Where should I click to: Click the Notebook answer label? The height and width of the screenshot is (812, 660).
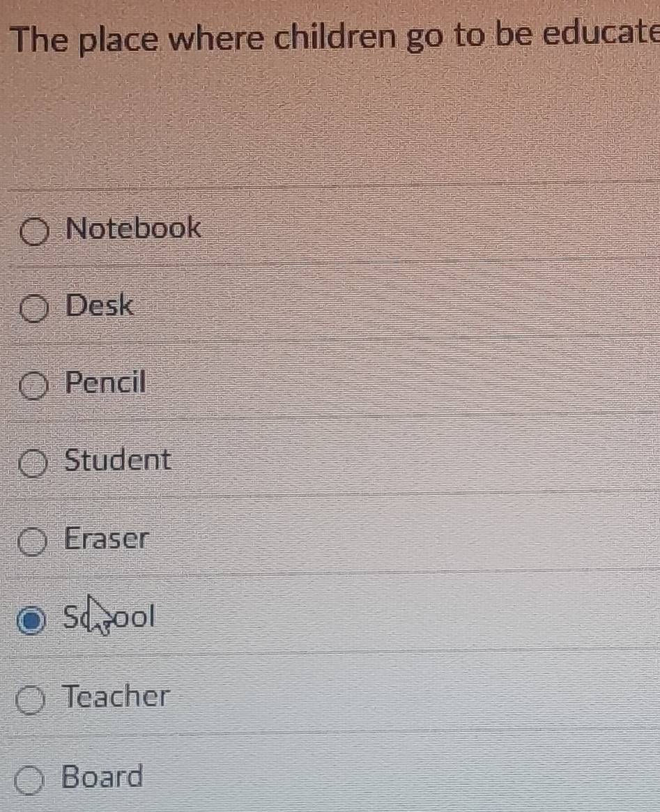click(x=131, y=228)
